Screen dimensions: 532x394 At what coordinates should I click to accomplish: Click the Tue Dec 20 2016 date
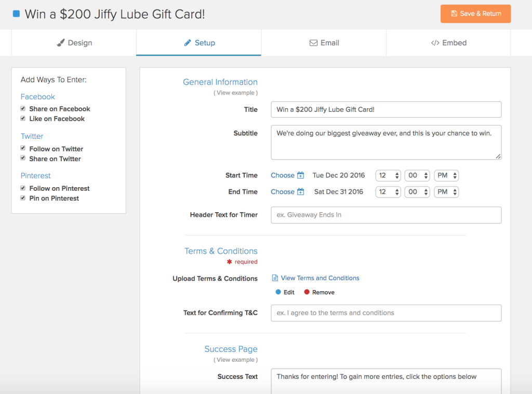point(339,175)
